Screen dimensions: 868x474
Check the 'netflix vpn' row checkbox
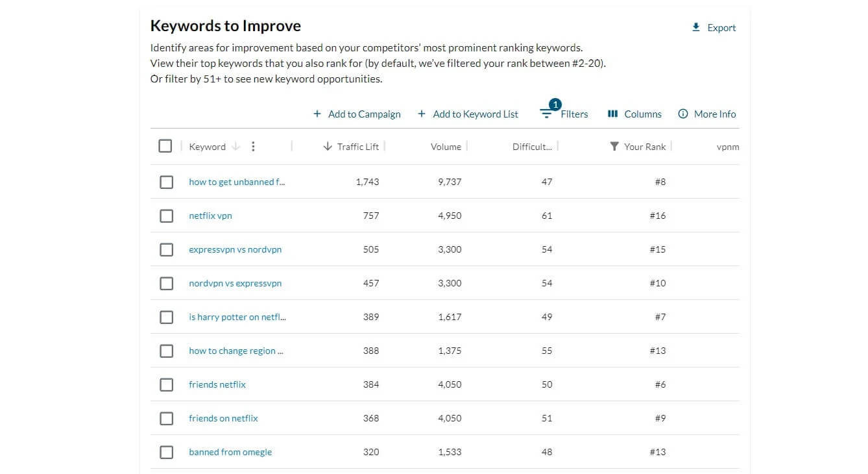coord(167,216)
